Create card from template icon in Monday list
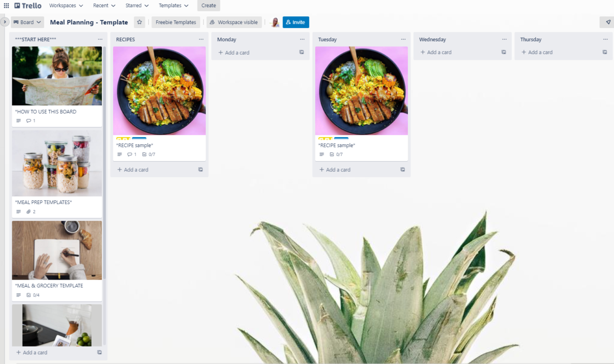The height and width of the screenshot is (364, 614). click(302, 52)
